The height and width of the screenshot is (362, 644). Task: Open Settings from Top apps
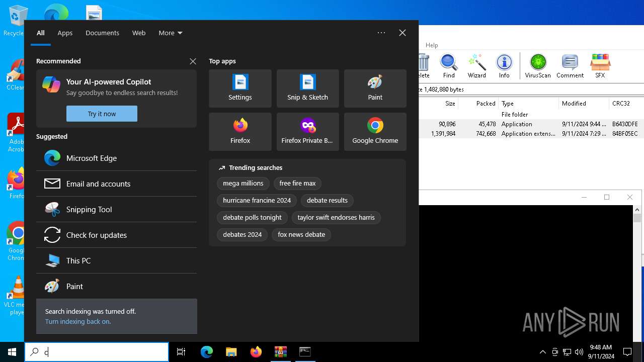pos(240,88)
